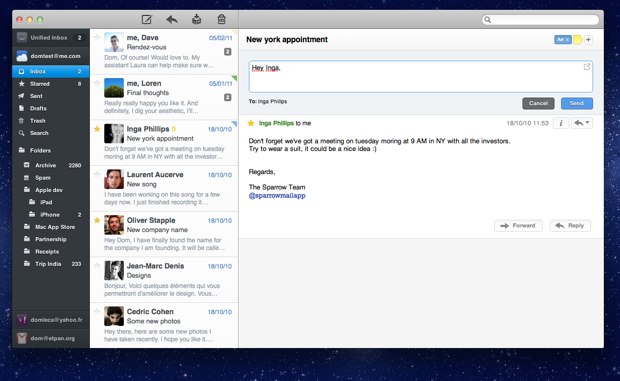Open Oliver Stapple's New company name email
The image size is (620, 381).
(164, 234)
